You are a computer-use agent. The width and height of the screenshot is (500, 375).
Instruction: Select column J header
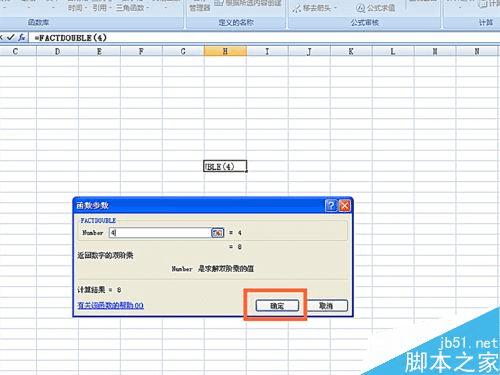[309, 51]
